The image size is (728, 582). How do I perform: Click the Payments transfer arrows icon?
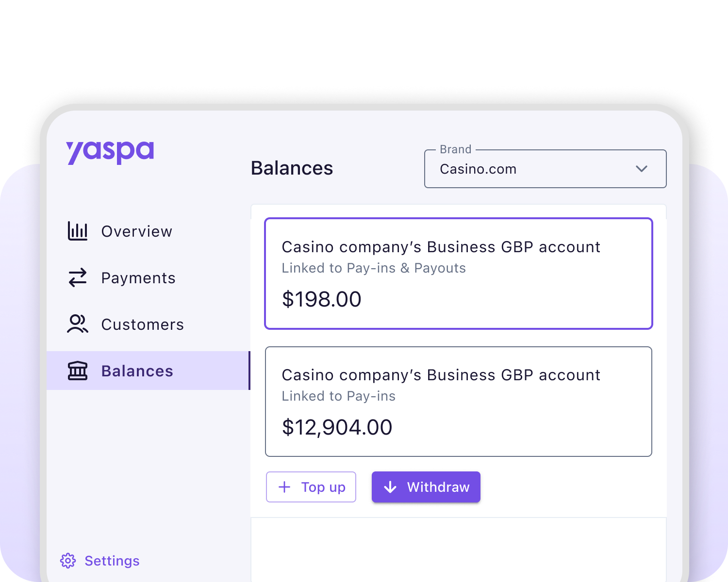tap(78, 278)
